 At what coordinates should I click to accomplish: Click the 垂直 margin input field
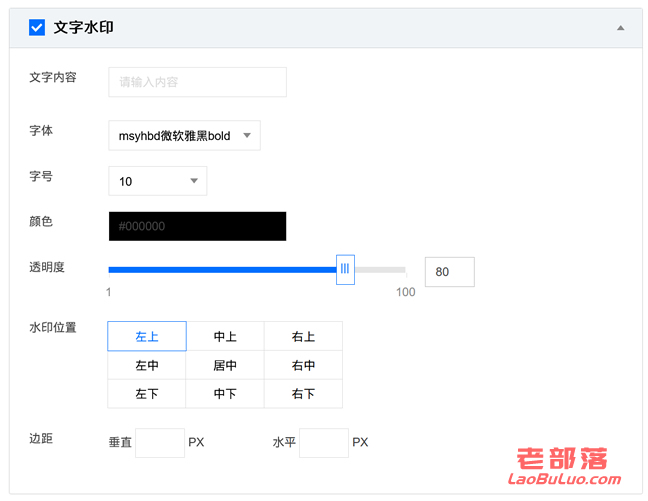click(x=160, y=443)
